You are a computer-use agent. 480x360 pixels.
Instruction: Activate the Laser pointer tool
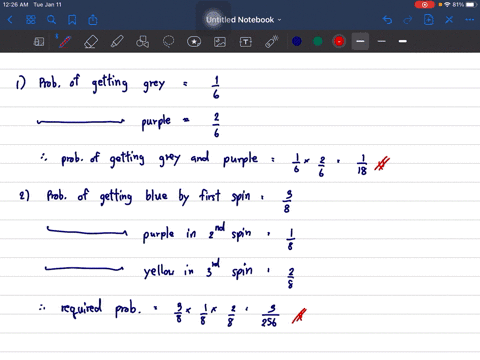coord(272,42)
